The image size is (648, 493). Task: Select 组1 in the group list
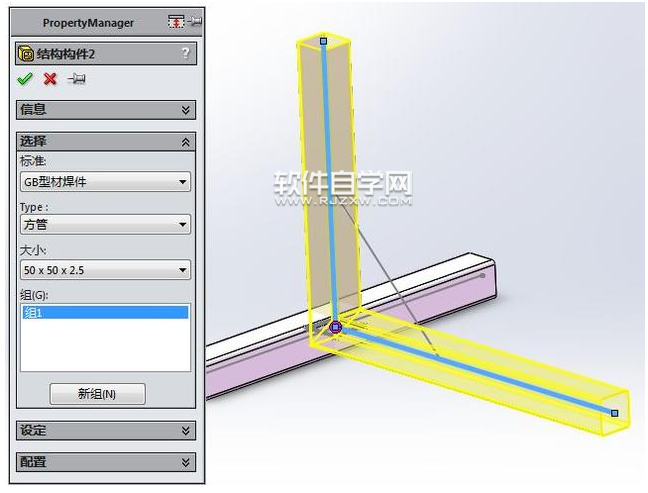[105, 312]
